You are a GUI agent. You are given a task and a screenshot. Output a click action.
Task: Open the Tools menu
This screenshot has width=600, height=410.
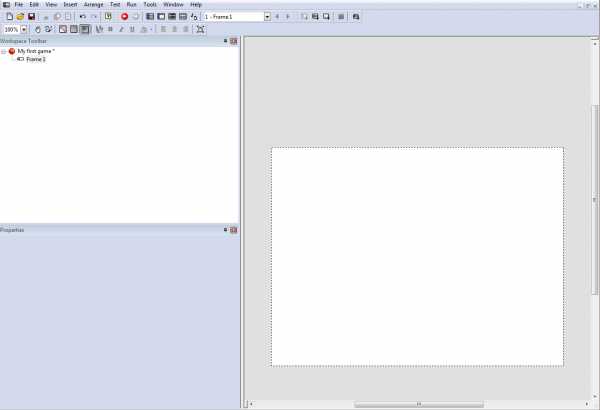pos(150,5)
